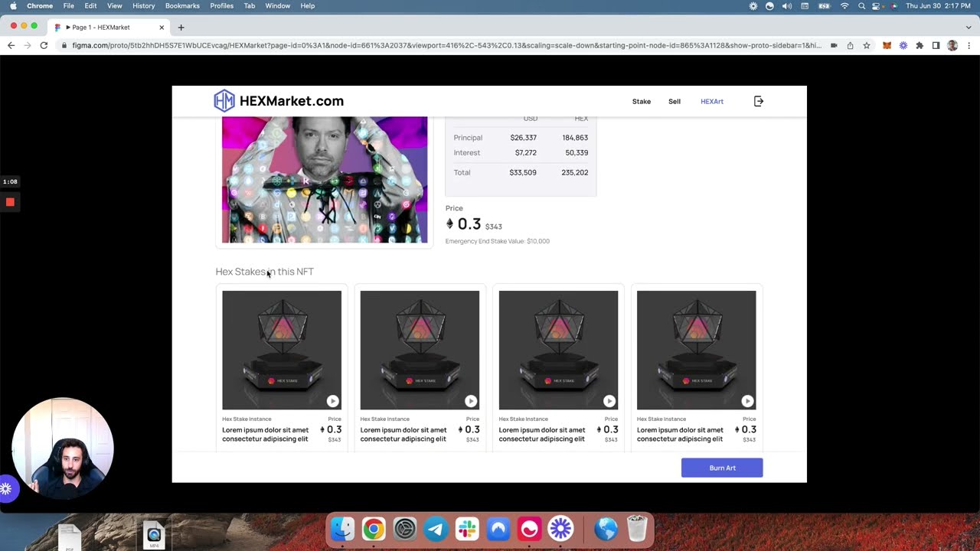Play the third Hex Stake card video

pos(609,401)
